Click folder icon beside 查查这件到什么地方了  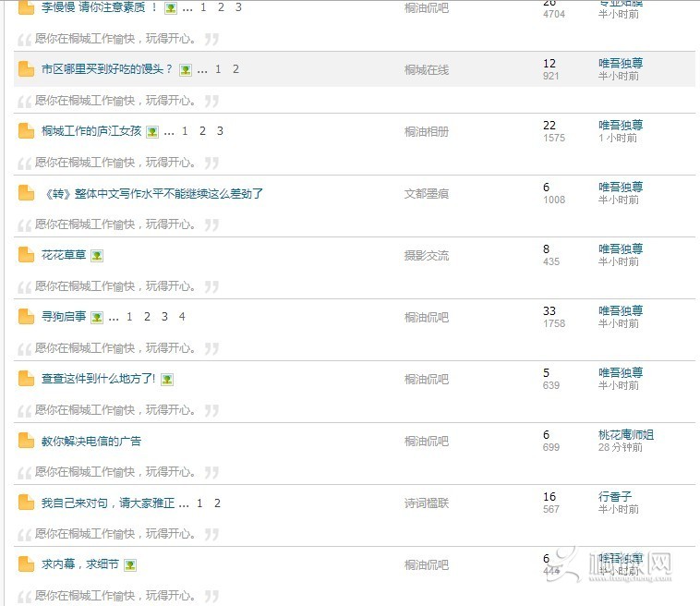point(27,379)
